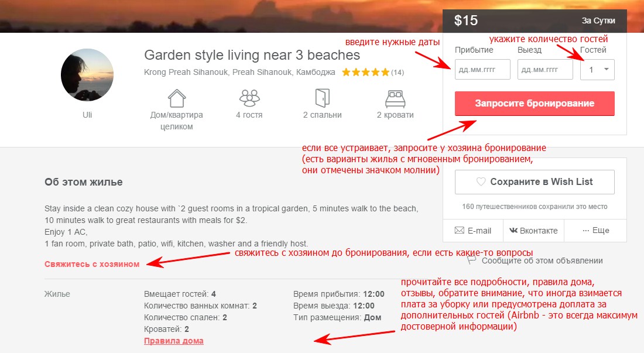Click the E-mail envelope icon
The width and height of the screenshot is (644, 353).
point(458,230)
